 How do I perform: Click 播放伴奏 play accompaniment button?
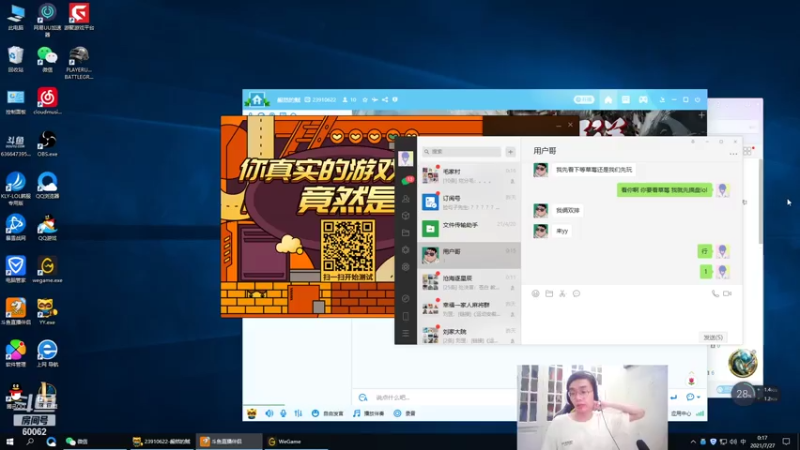[x=368, y=413]
